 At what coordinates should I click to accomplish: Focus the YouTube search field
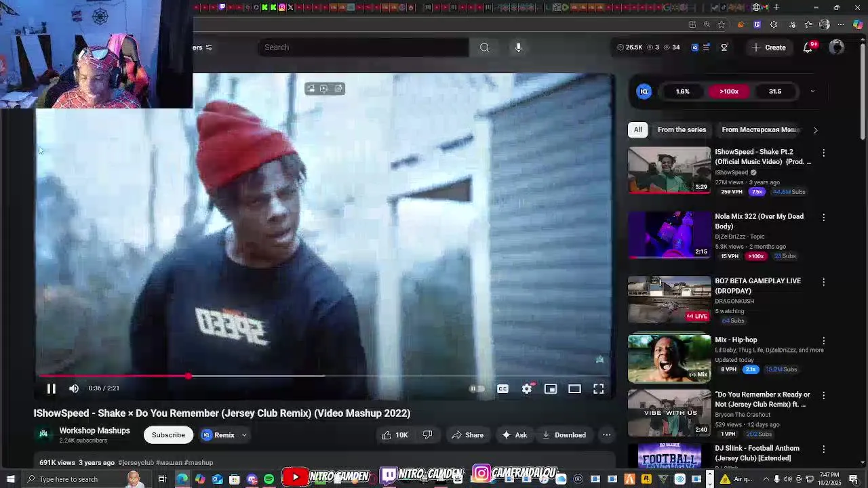click(363, 47)
